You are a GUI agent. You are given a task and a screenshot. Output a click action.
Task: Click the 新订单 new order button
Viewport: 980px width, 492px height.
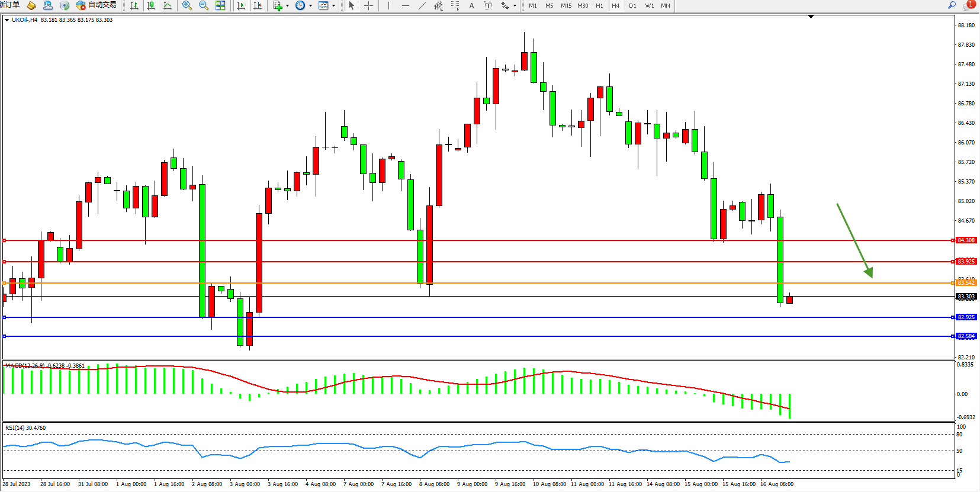pos(9,5)
